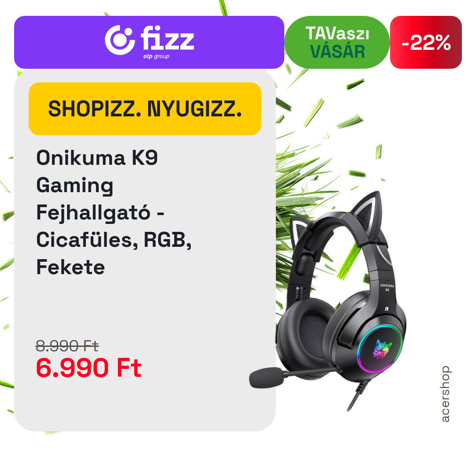Click the yellow Shopizz. Nyugizz. banner
The height and width of the screenshot is (476, 476).
(x=145, y=109)
